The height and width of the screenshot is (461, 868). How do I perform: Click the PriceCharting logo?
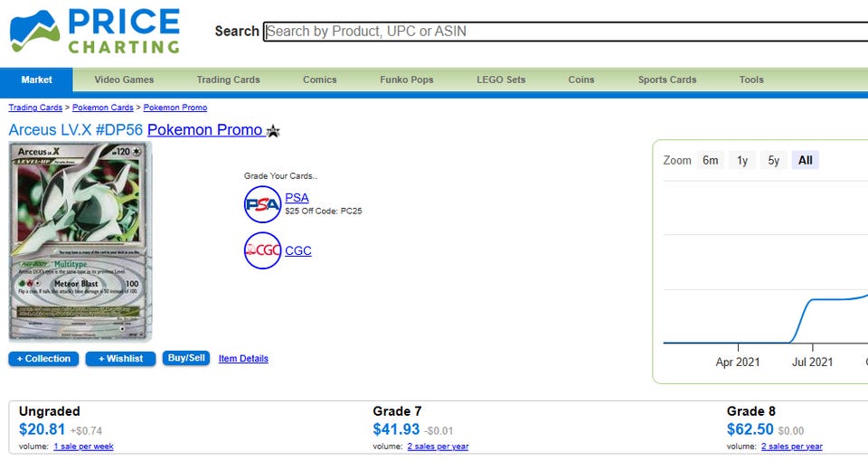95,31
